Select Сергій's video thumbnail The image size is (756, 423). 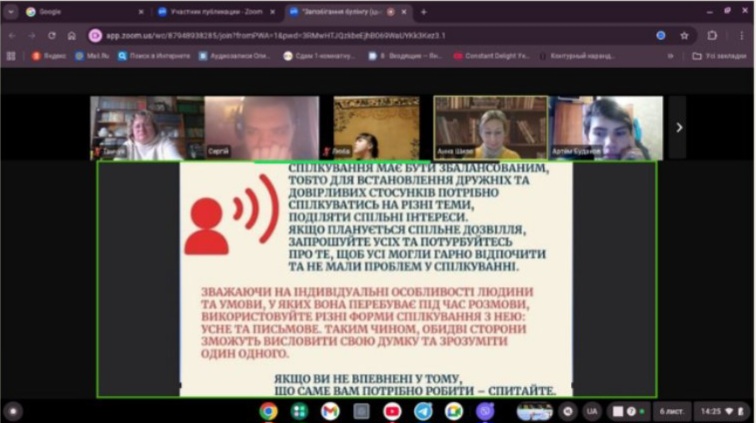click(261, 128)
